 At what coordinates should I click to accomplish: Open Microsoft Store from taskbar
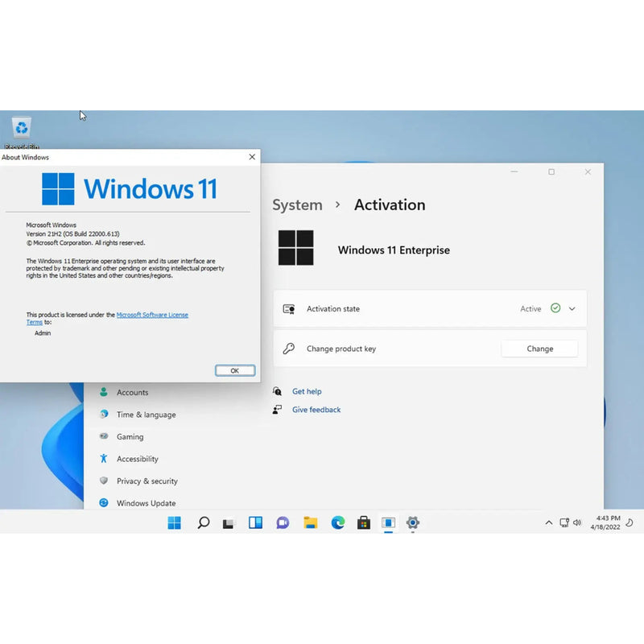362,522
